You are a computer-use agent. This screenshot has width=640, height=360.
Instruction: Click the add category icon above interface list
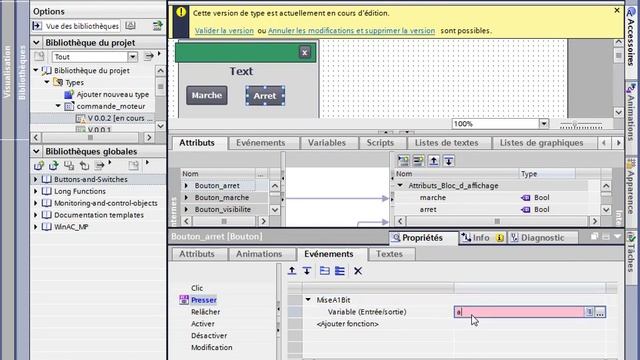[x=403, y=161]
